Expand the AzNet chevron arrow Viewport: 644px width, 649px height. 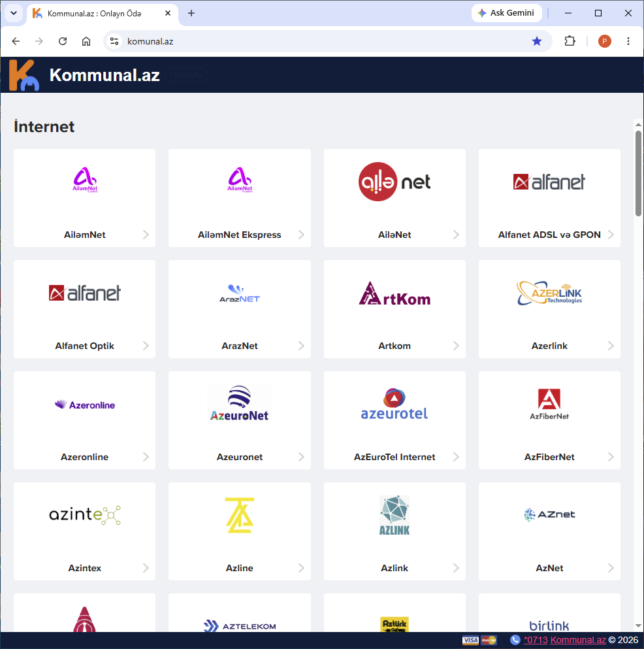611,568
